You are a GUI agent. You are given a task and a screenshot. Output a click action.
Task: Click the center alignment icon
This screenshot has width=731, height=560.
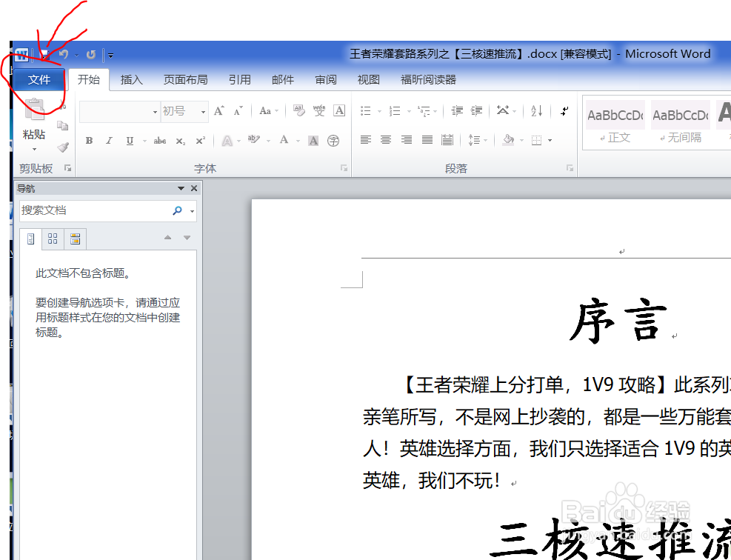(x=385, y=140)
